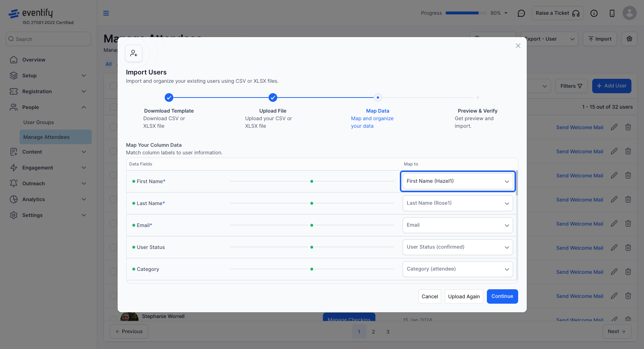
Task: Click the Preview & Verify step label
Action: pyautogui.click(x=478, y=111)
